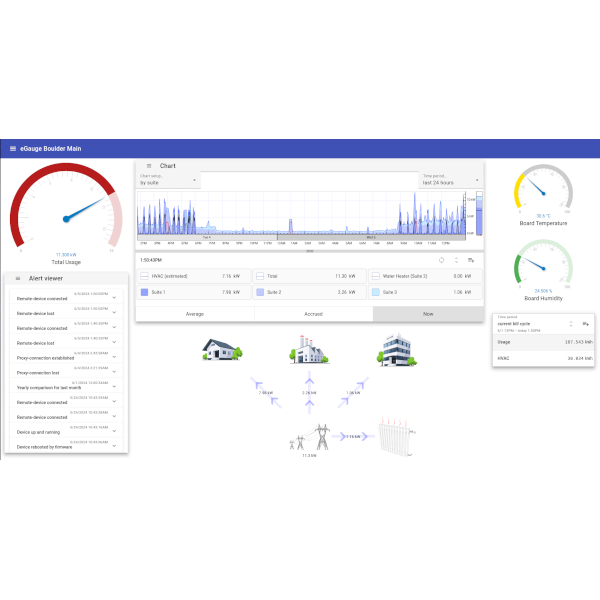Click the arrow flow toward the office building

tap(353, 393)
